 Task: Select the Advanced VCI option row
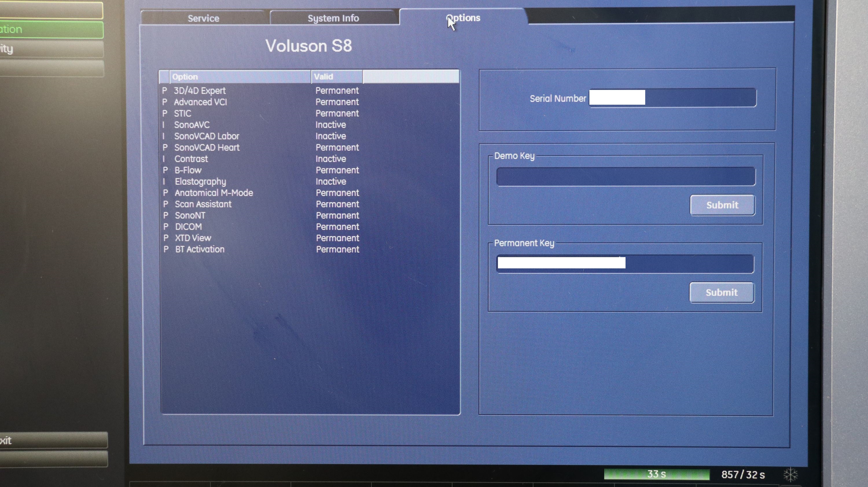click(310, 102)
